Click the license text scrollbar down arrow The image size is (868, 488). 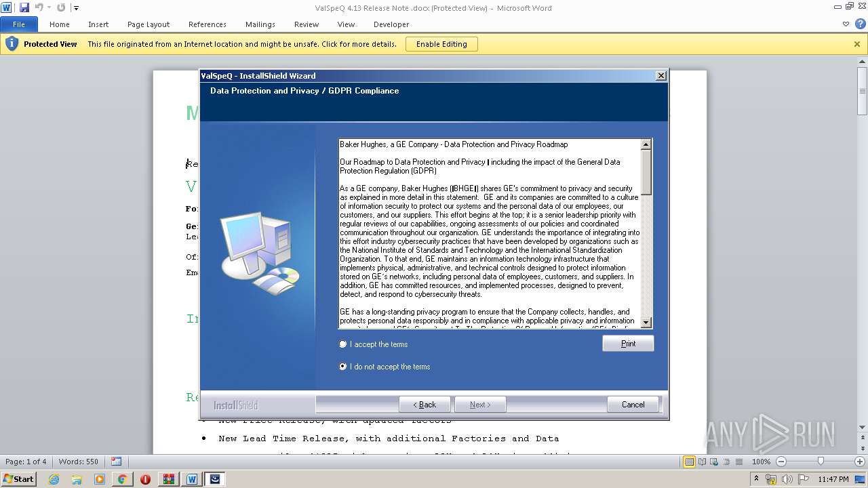click(x=646, y=323)
